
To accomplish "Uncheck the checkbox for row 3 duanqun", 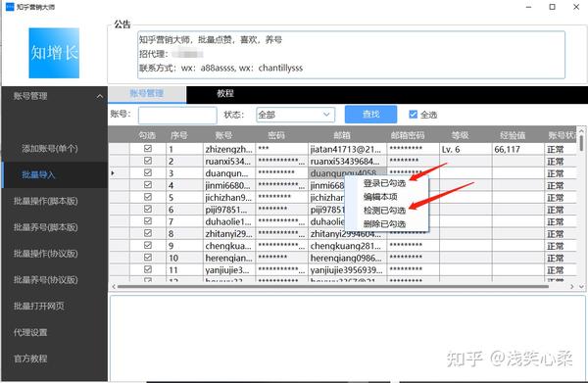I will click(148, 172).
